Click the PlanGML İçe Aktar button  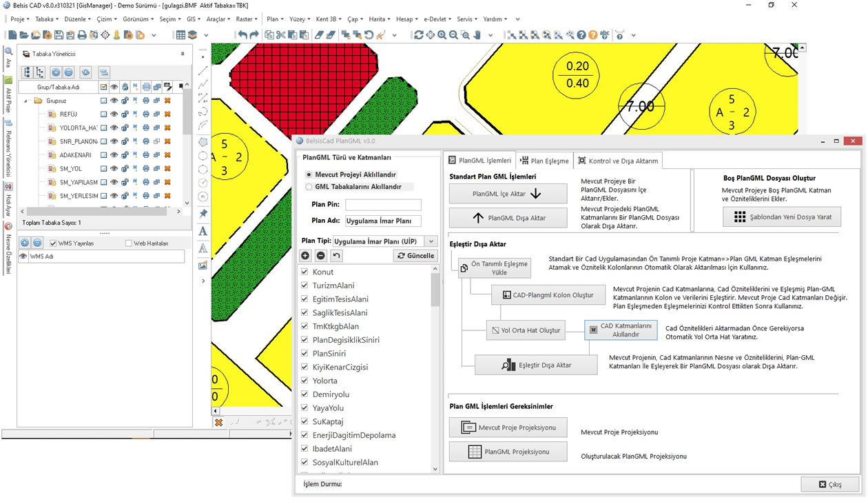(x=508, y=194)
